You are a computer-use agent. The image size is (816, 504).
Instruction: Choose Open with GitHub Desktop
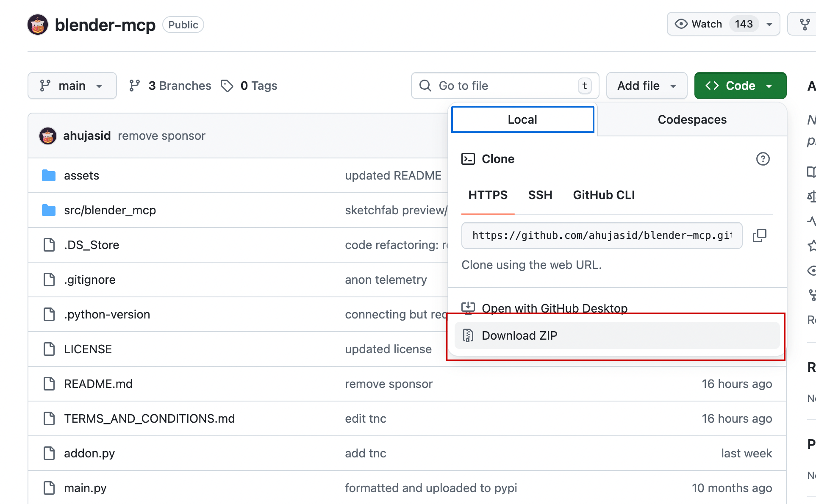tap(554, 308)
